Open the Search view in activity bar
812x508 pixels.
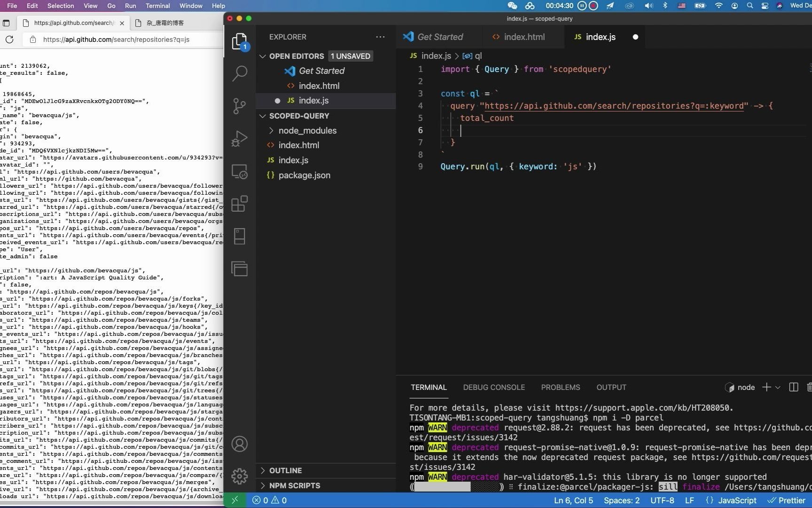point(240,73)
